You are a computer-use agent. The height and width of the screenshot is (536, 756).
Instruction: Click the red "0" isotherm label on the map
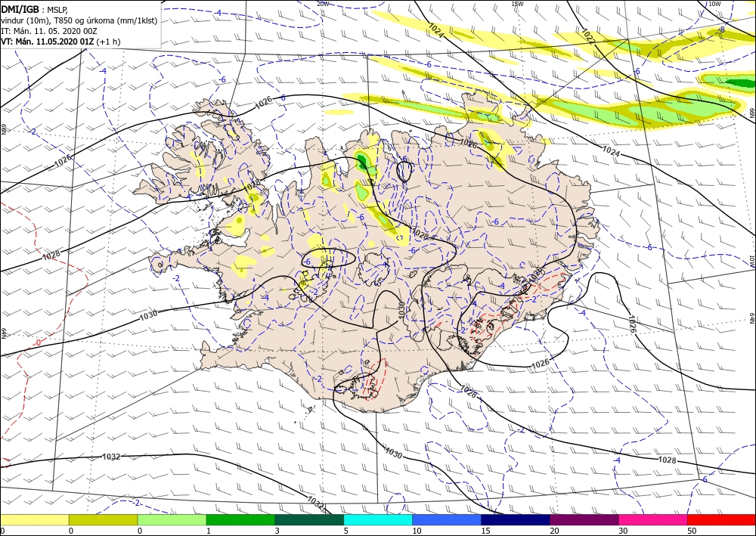coord(38,342)
